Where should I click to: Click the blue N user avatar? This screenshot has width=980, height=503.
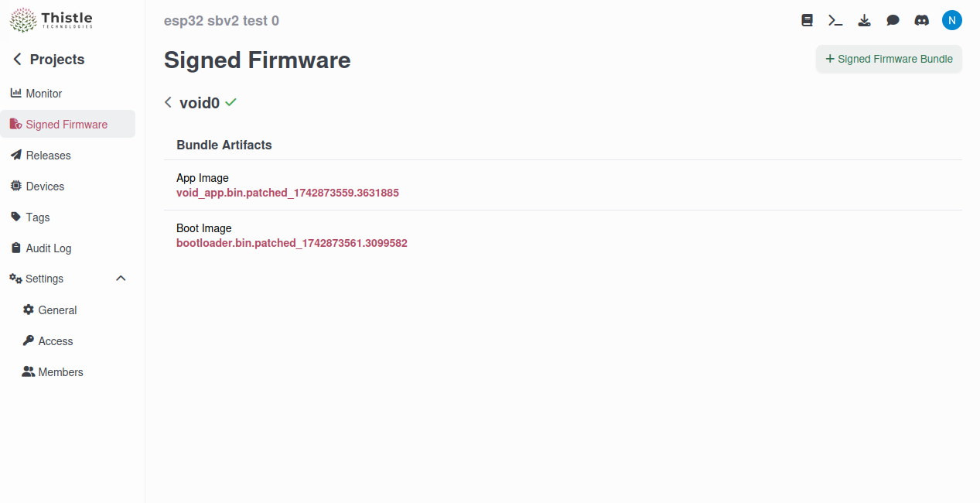coord(952,20)
